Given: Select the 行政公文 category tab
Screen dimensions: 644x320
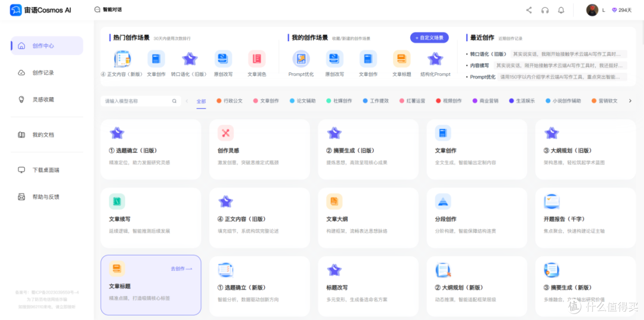Looking at the screenshot, I should coord(230,101).
